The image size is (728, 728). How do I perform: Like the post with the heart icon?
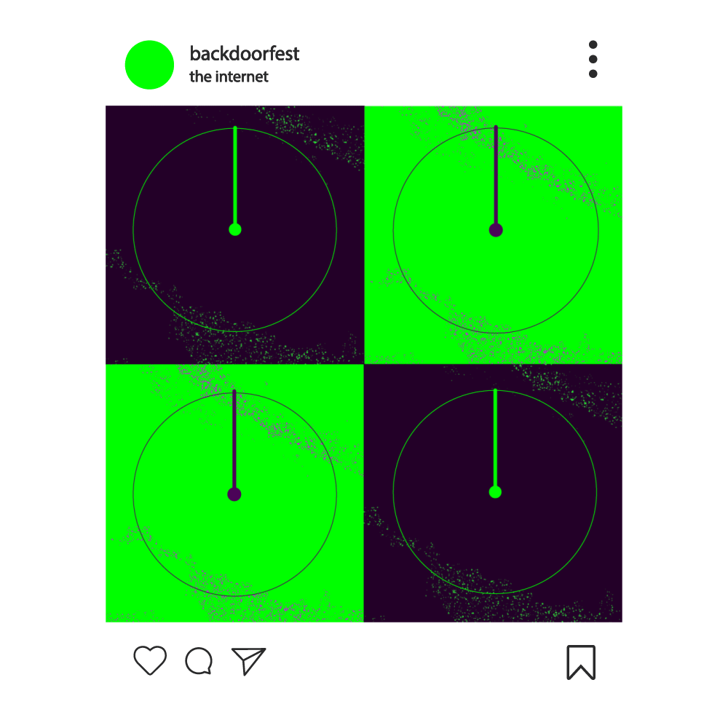(x=150, y=660)
